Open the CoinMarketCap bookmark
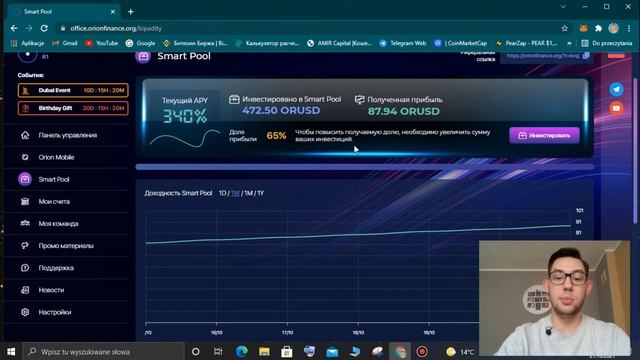640x360 pixels. pyautogui.click(x=461, y=43)
